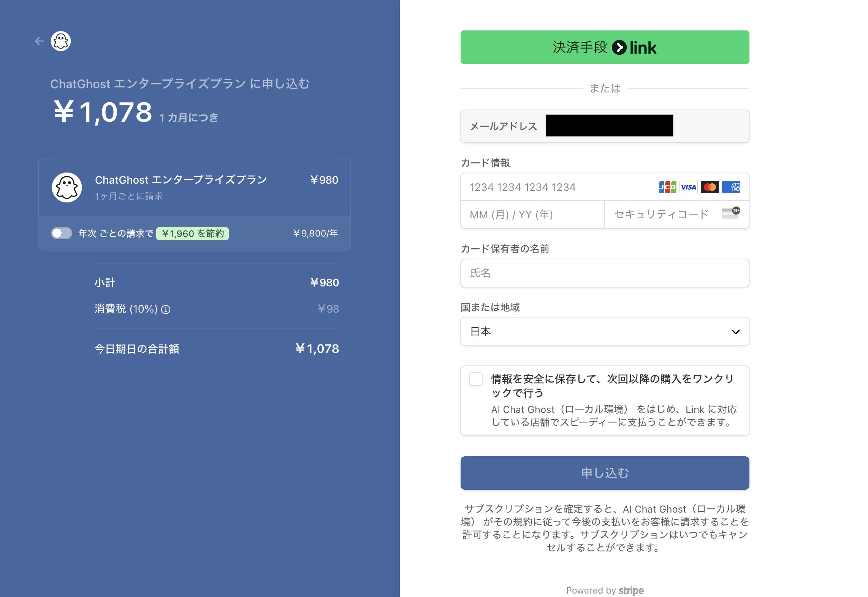Viewport: 868px width, 597px height.
Task: Click the Mastercard icon
Action: pos(710,187)
